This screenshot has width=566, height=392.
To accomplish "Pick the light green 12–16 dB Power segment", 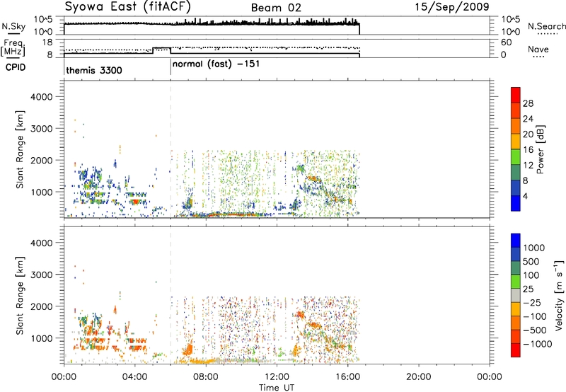I will pyautogui.click(x=516, y=156).
